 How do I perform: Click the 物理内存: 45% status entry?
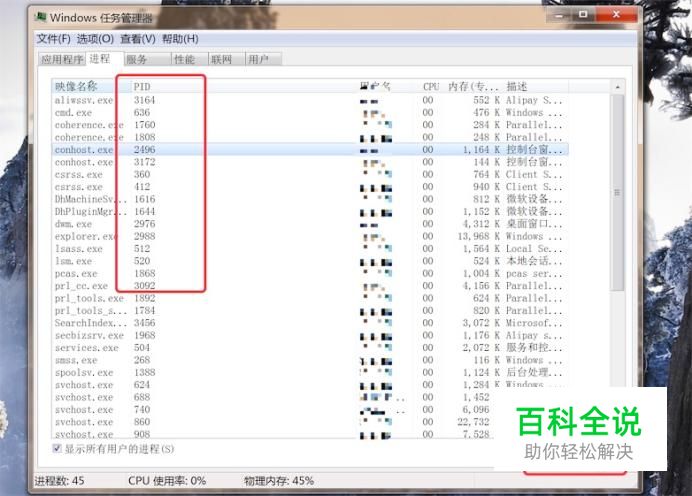[x=279, y=481]
